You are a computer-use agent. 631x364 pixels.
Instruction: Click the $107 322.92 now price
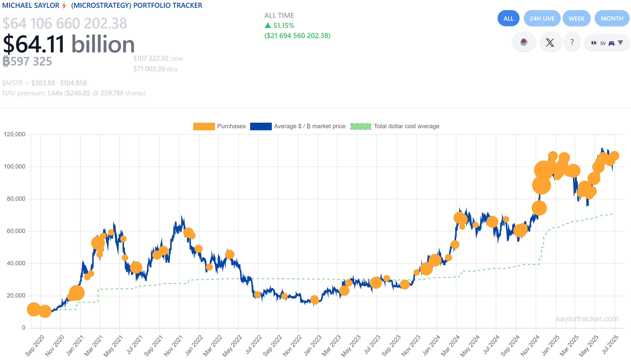click(x=158, y=58)
